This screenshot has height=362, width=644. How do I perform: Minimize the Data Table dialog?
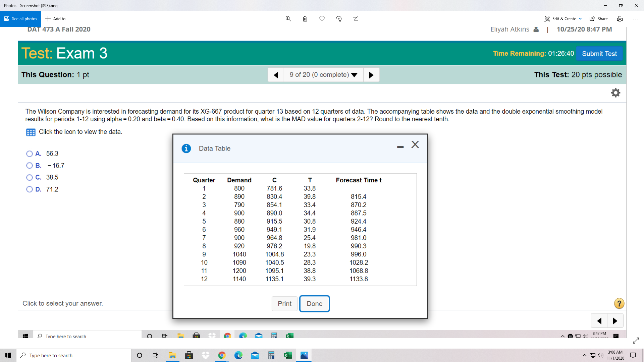pyautogui.click(x=400, y=147)
